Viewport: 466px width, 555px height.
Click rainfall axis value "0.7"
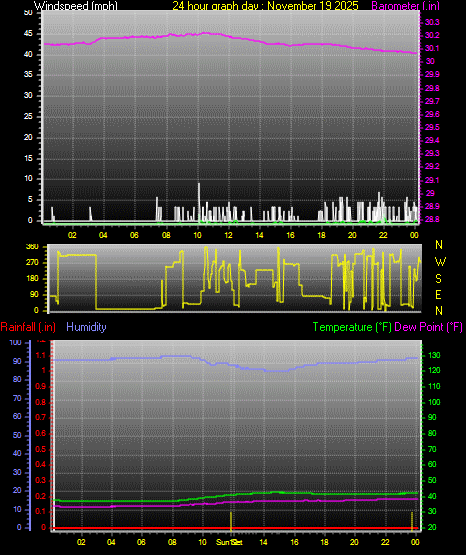coord(41,417)
